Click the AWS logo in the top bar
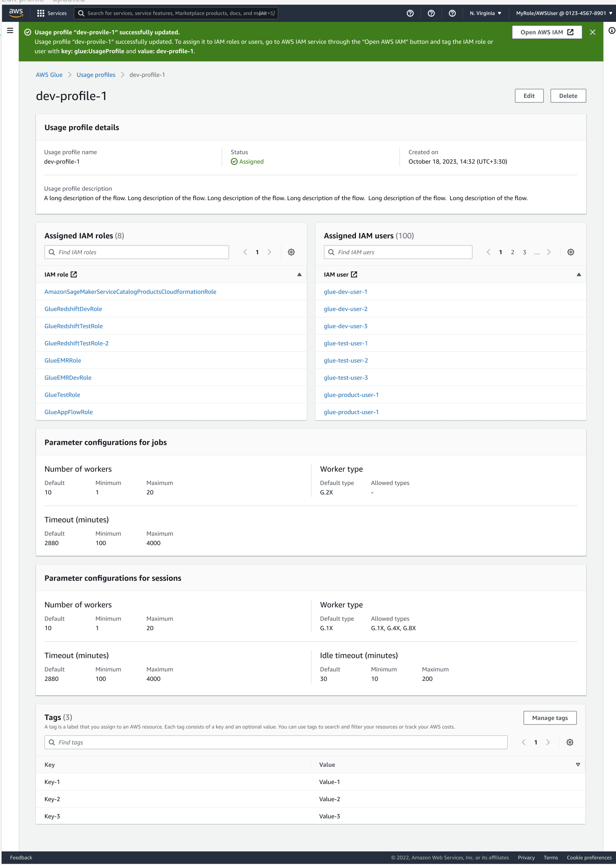Screen dimensions: 616x865 [15, 13]
